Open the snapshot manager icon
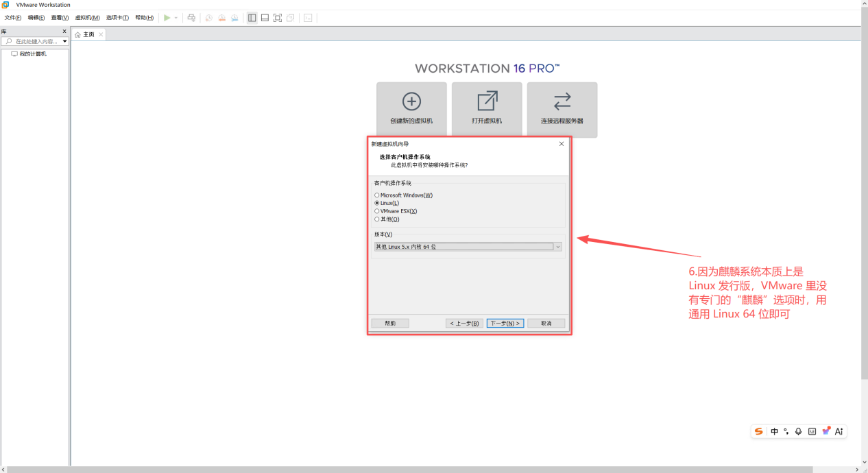The height and width of the screenshot is (473, 868). pos(234,18)
